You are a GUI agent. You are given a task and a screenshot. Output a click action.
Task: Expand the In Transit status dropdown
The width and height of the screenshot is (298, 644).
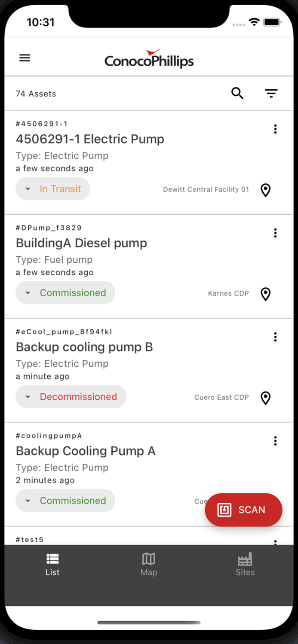52,188
